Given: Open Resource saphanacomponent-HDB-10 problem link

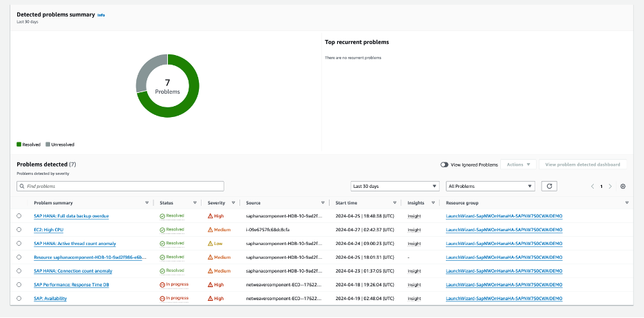Looking at the screenshot, I should (90, 257).
